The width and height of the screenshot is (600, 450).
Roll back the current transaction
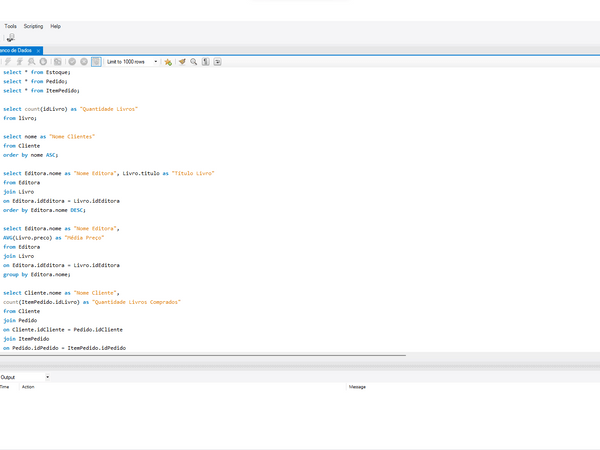pos(84,61)
